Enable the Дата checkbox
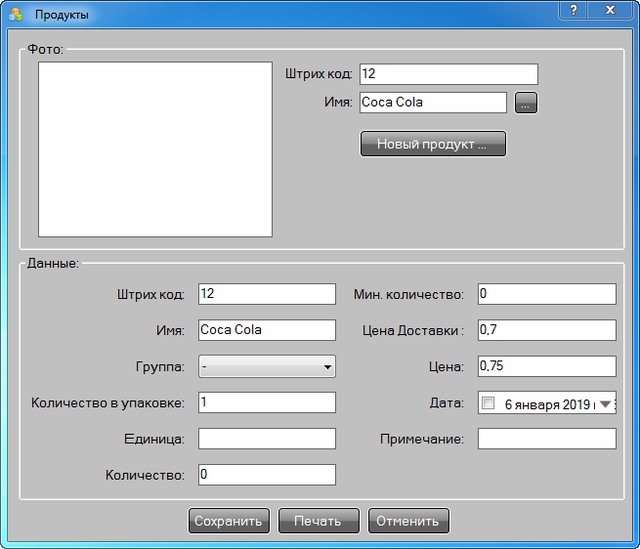Image resolution: width=640 pixels, height=549 pixels. tap(488, 404)
